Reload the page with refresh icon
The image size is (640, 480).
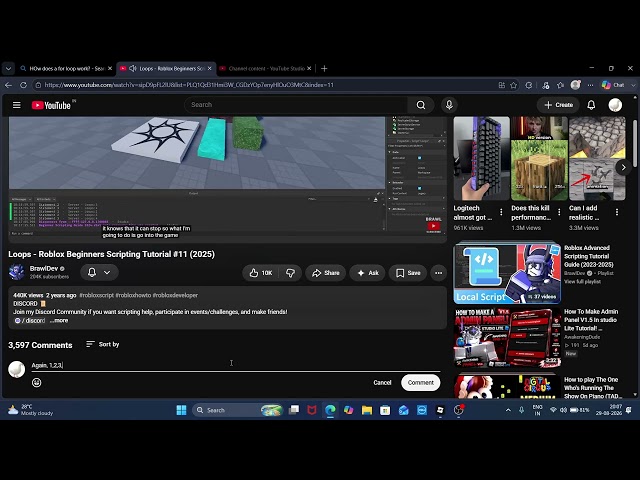click(23, 85)
